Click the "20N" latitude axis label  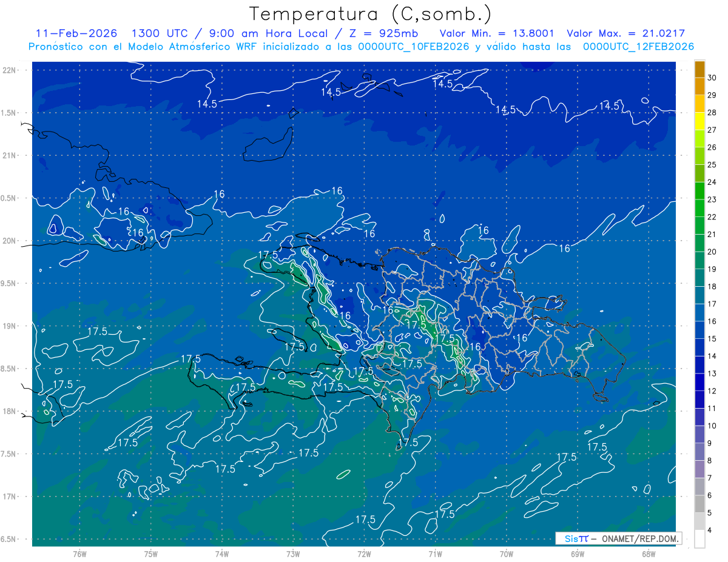[x=8, y=241]
